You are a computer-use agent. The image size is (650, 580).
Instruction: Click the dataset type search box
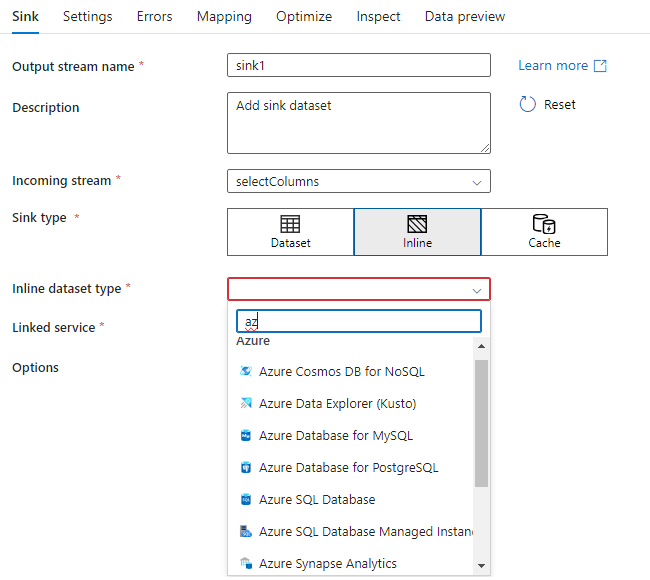tap(359, 321)
